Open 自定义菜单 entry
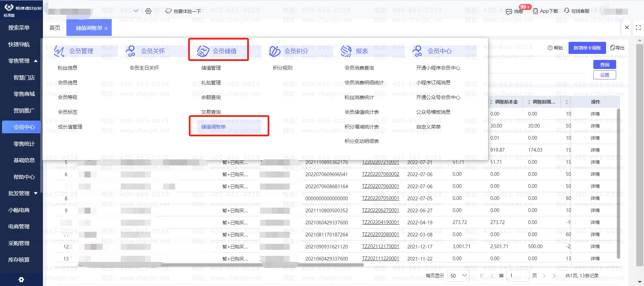Image resolution: width=644 pixels, height=286 pixels. click(x=428, y=127)
